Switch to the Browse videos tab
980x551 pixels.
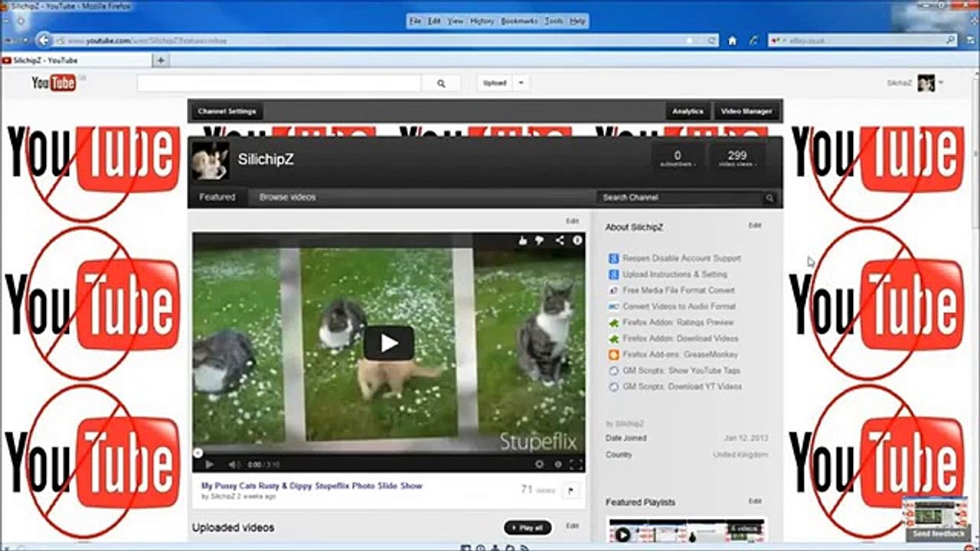coord(287,197)
